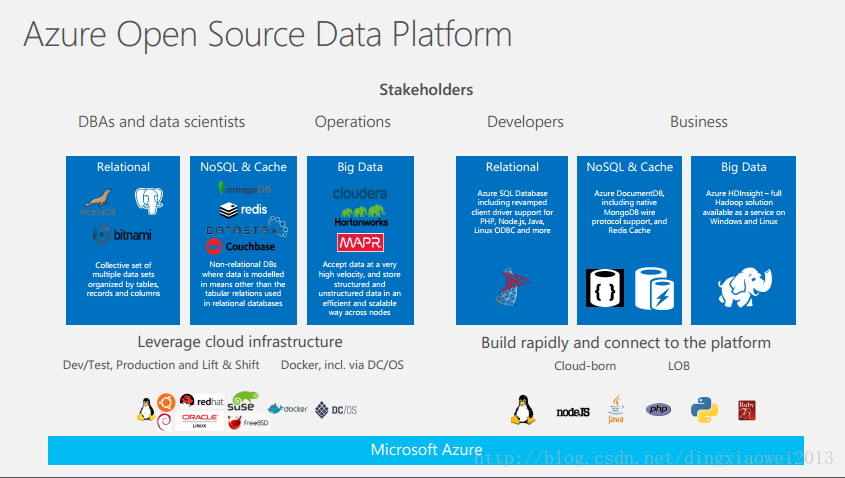Click 'NoSQL & Cache' heading above mongoDB
Image resolution: width=845 pixels, height=478 pixels.
coord(244,167)
